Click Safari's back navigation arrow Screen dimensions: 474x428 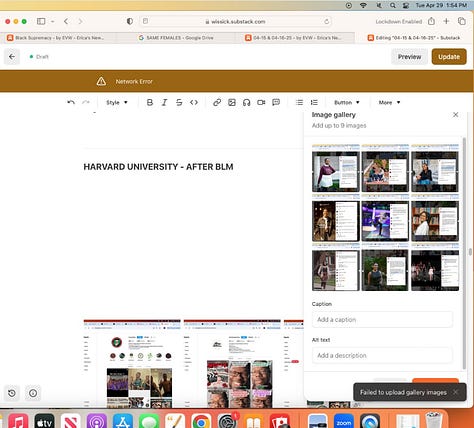[66, 21]
